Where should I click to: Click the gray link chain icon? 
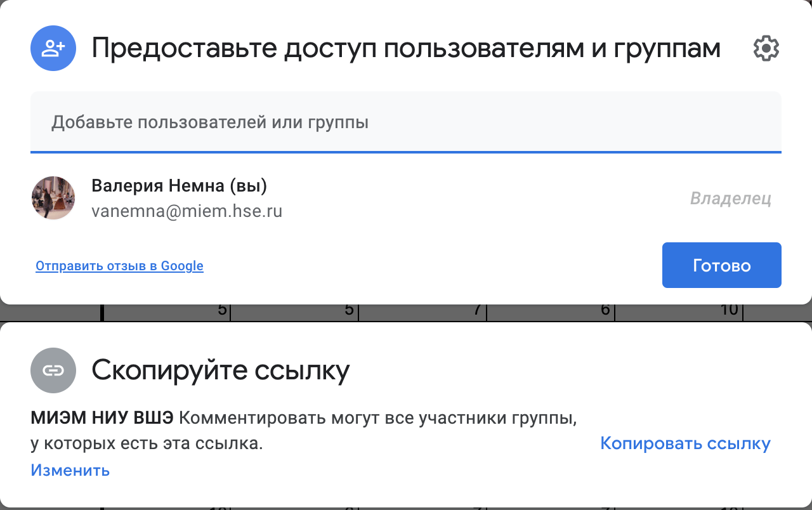pos(53,370)
